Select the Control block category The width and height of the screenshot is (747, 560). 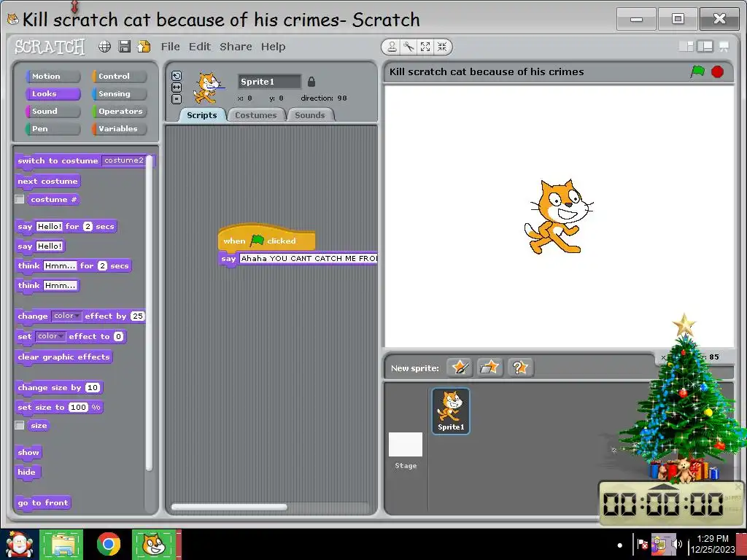119,76
